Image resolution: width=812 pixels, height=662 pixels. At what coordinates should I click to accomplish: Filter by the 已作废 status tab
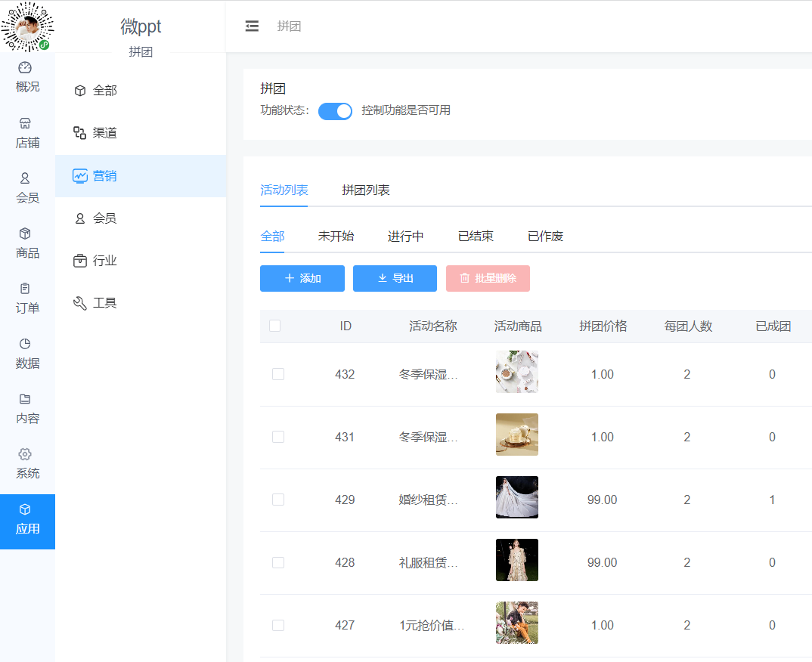click(x=545, y=236)
